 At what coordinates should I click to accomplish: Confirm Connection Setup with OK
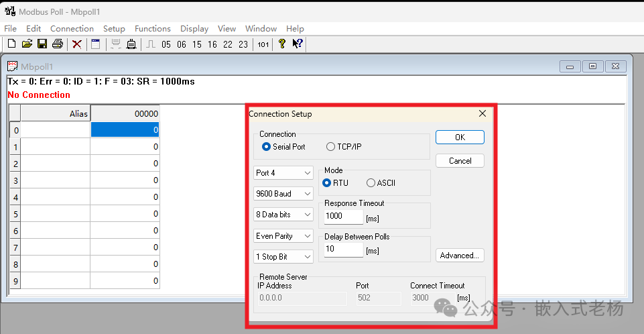click(460, 137)
